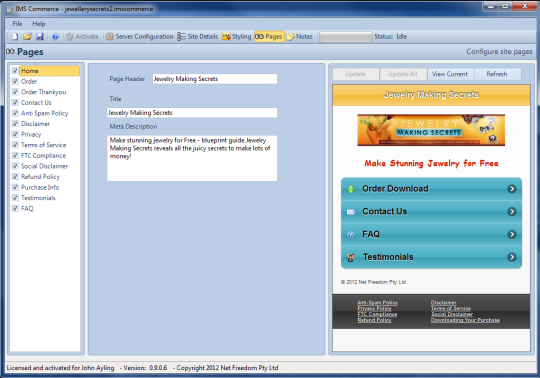Toggle the Refund Policy checkbox
Image resolution: width=540 pixels, height=378 pixels.
[x=15, y=177]
